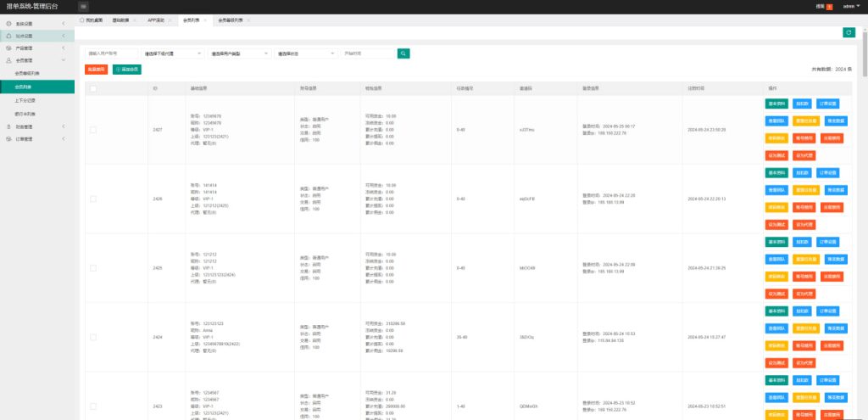Click 基本资料 for member 2427
This screenshot has height=420, width=868.
(776, 104)
